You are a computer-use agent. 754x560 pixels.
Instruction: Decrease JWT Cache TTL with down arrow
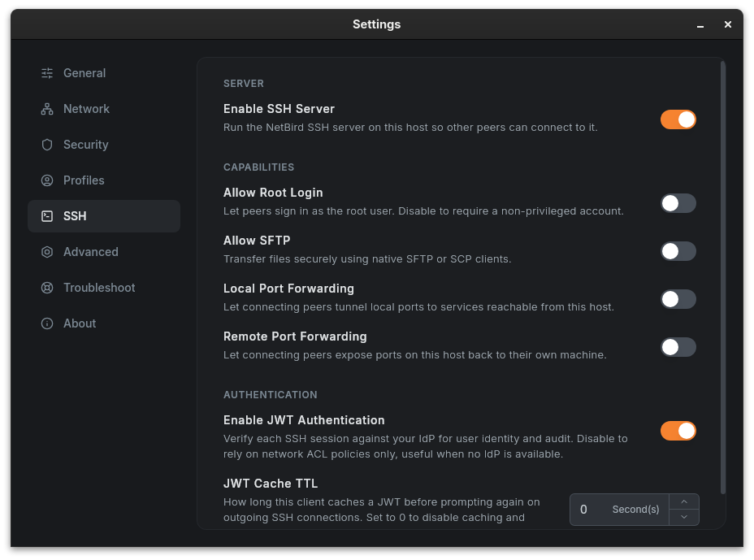click(x=684, y=517)
